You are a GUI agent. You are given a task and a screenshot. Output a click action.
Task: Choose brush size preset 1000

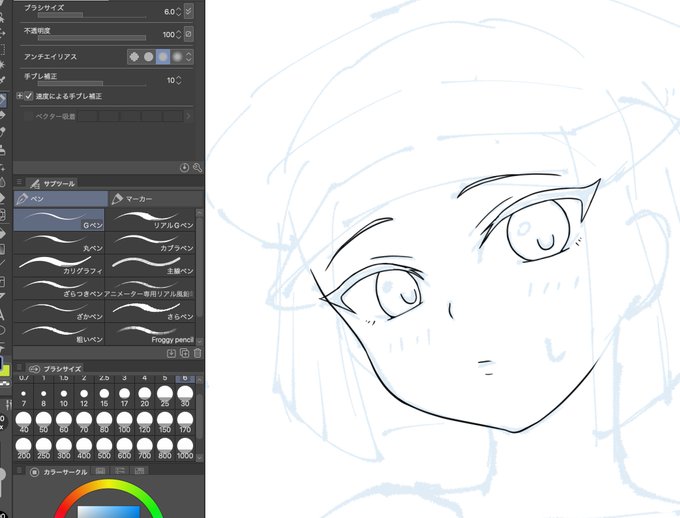(x=185, y=449)
